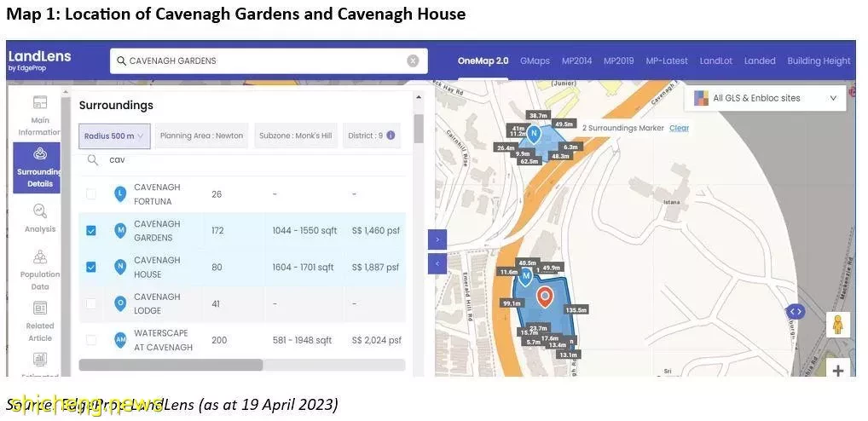868x421 pixels.
Task: Switch to the MP-Latest tab
Action: coord(667,61)
